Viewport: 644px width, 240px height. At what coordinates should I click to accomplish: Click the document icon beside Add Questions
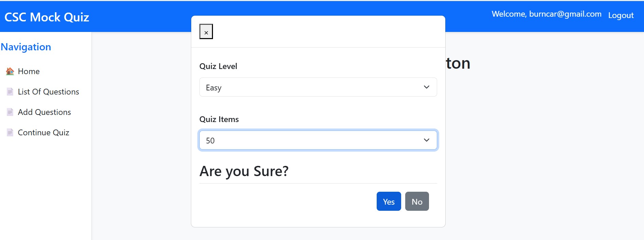pos(10,112)
